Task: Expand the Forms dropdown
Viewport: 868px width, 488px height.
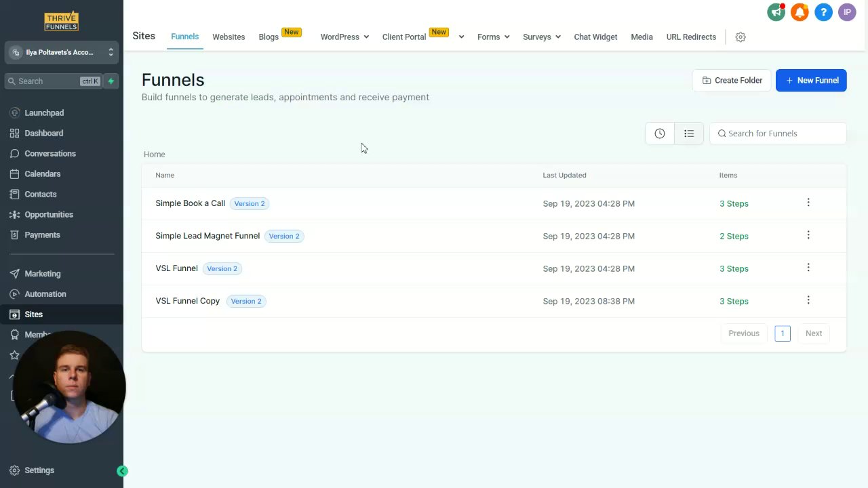Action: (493, 37)
